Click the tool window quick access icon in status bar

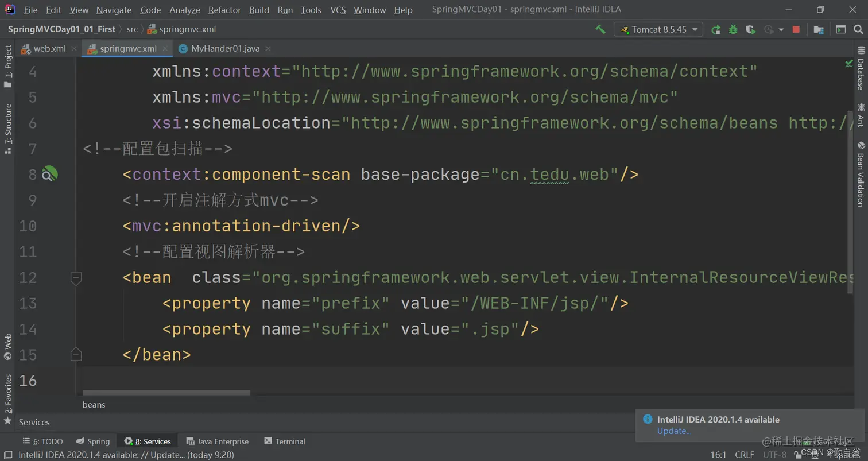pyautogui.click(x=8, y=455)
